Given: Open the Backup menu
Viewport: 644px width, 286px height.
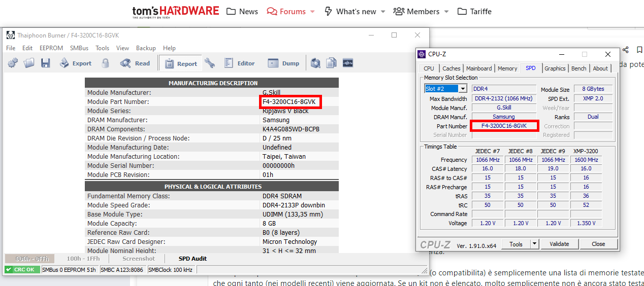Looking at the screenshot, I should click(x=146, y=48).
